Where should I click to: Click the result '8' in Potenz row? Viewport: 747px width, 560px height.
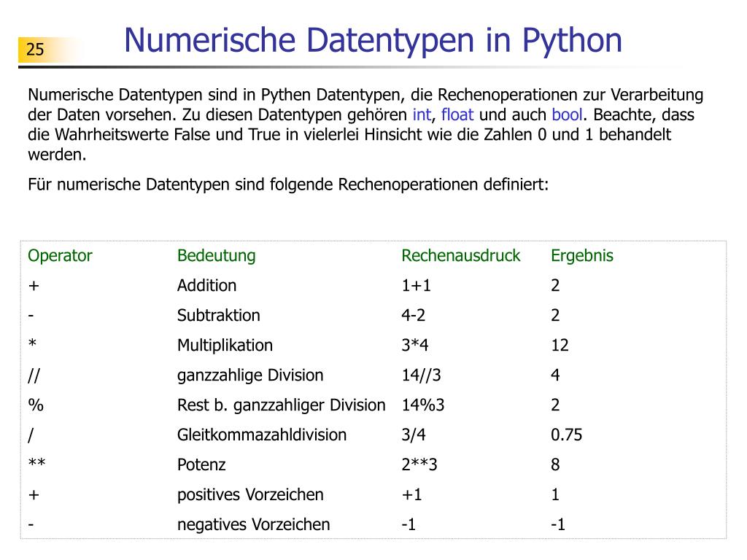point(555,464)
